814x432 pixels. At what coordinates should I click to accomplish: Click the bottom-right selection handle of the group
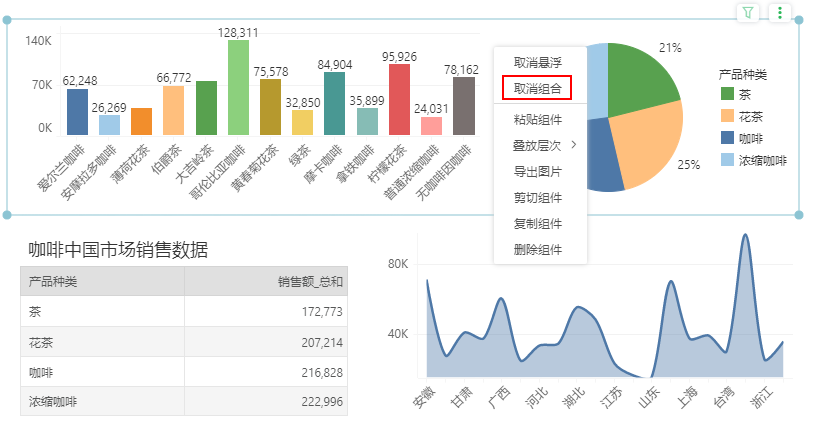pyautogui.click(x=799, y=215)
